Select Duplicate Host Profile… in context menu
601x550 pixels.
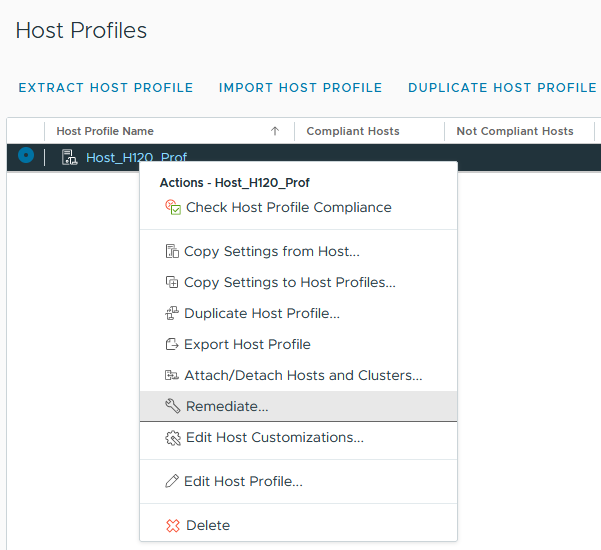(x=299, y=314)
